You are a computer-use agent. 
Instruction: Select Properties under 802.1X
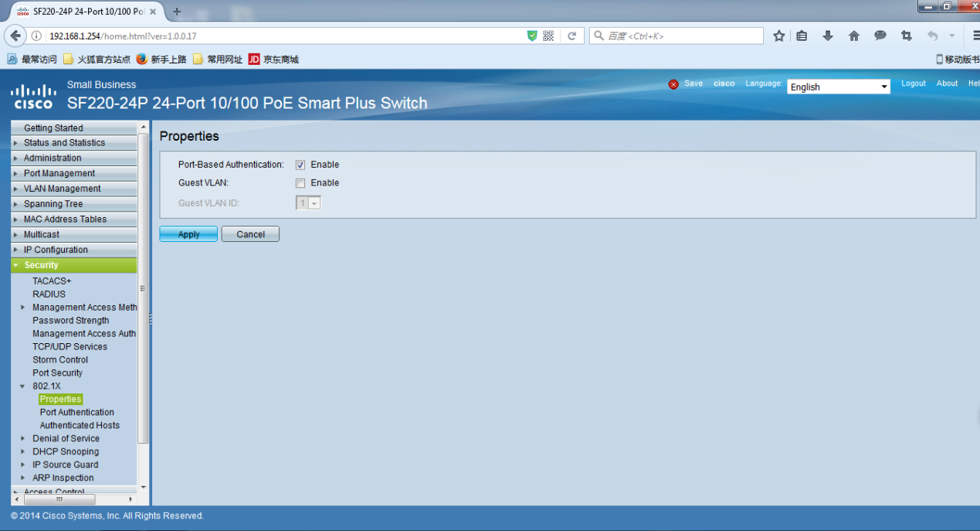(60, 400)
